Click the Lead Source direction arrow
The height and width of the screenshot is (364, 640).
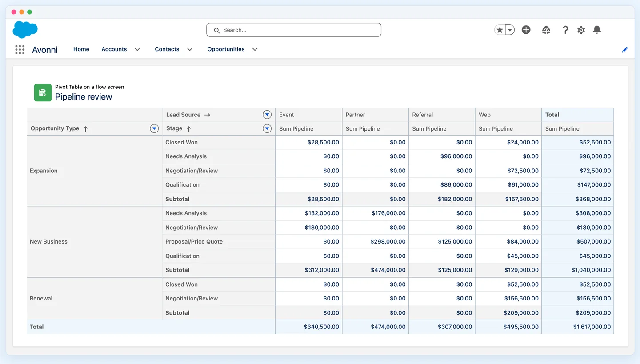coord(207,115)
